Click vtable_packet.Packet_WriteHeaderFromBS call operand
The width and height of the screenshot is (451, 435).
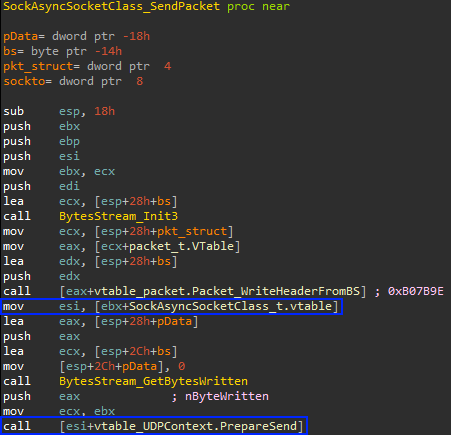coord(213,291)
